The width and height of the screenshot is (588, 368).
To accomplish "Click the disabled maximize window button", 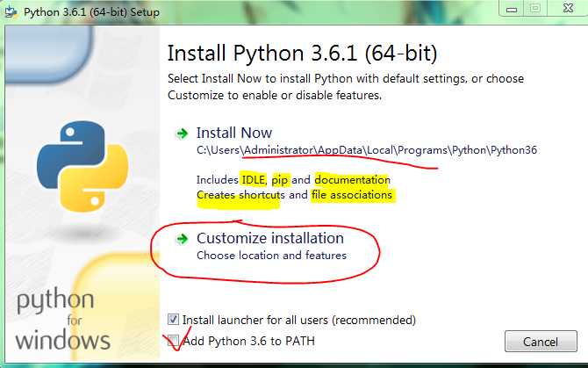I will (x=535, y=8).
